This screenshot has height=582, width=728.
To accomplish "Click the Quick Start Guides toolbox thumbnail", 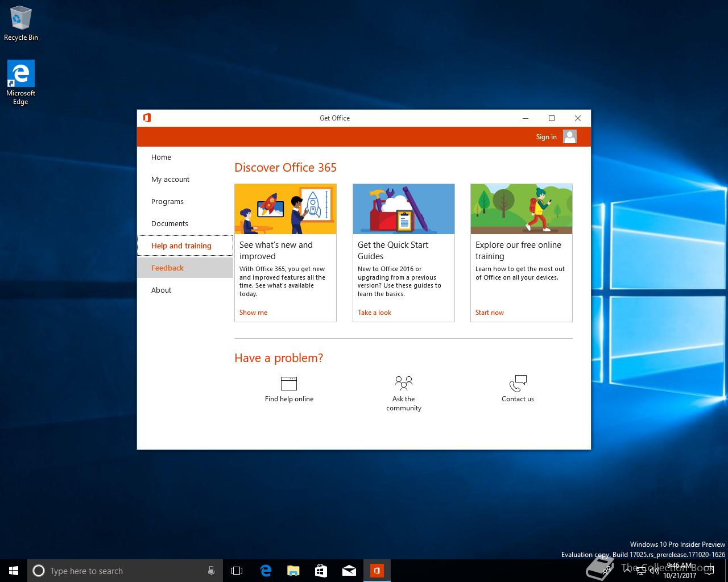I will pos(404,209).
